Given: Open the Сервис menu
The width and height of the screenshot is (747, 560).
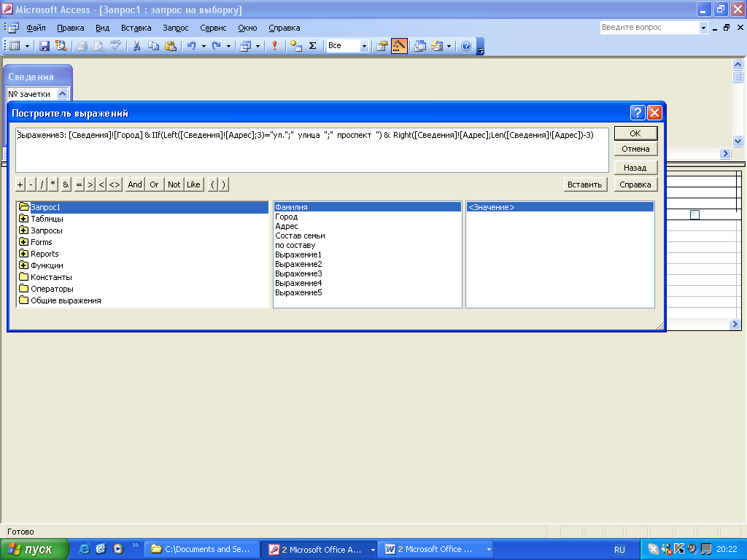Looking at the screenshot, I should click(213, 28).
